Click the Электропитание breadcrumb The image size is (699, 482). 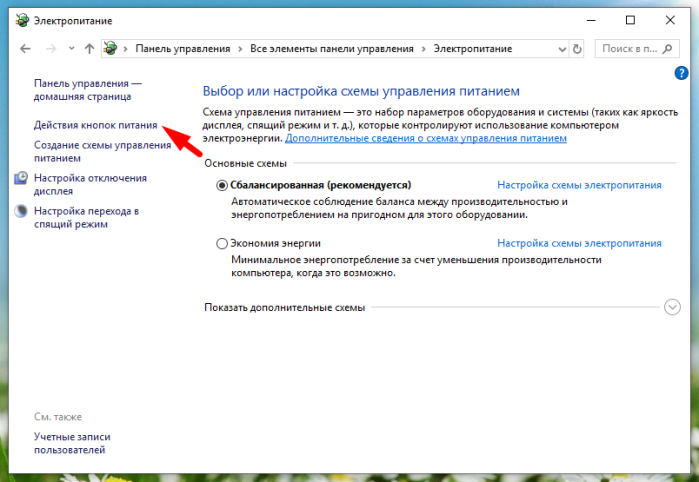(473, 49)
